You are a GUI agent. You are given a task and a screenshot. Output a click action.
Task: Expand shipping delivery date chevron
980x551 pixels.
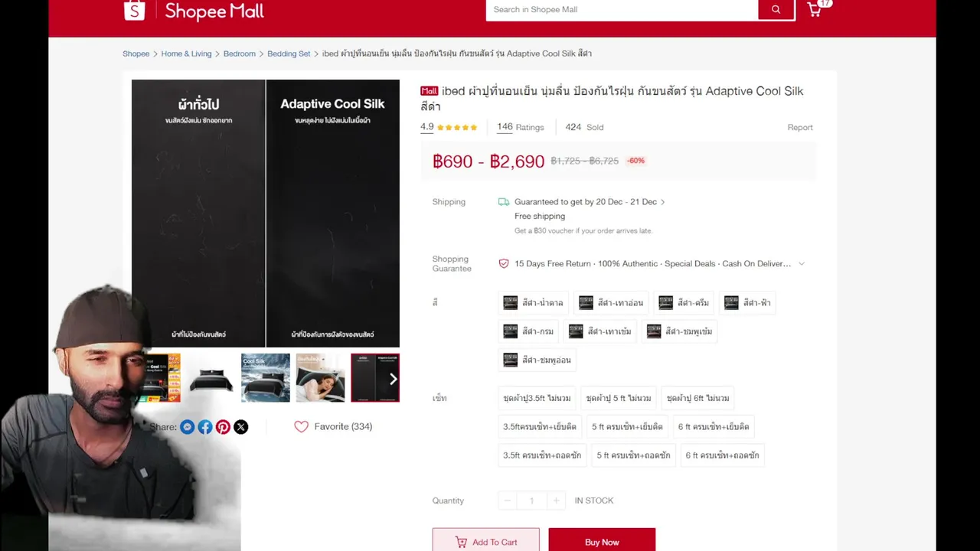click(662, 202)
